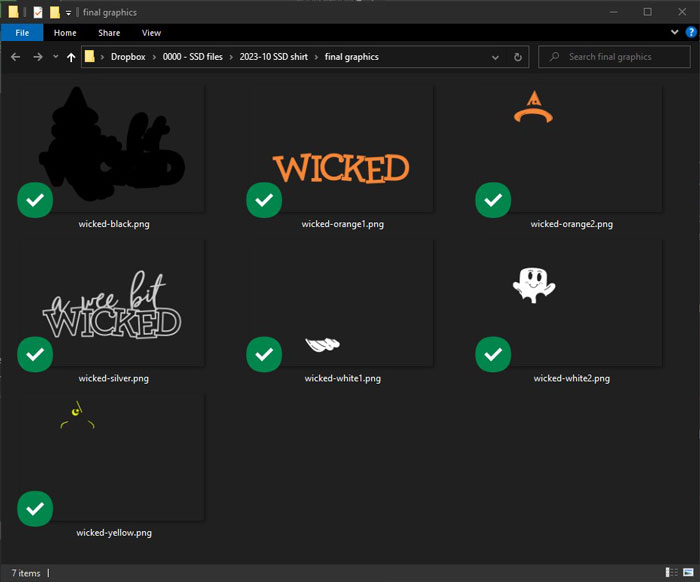Screen dimensions: 700x582
Task: Go back to the previous folder
Action: click(16, 57)
